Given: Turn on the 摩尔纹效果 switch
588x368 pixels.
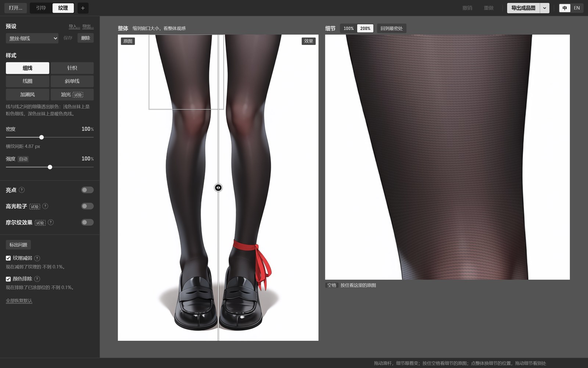Looking at the screenshot, I should tap(87, 222).
